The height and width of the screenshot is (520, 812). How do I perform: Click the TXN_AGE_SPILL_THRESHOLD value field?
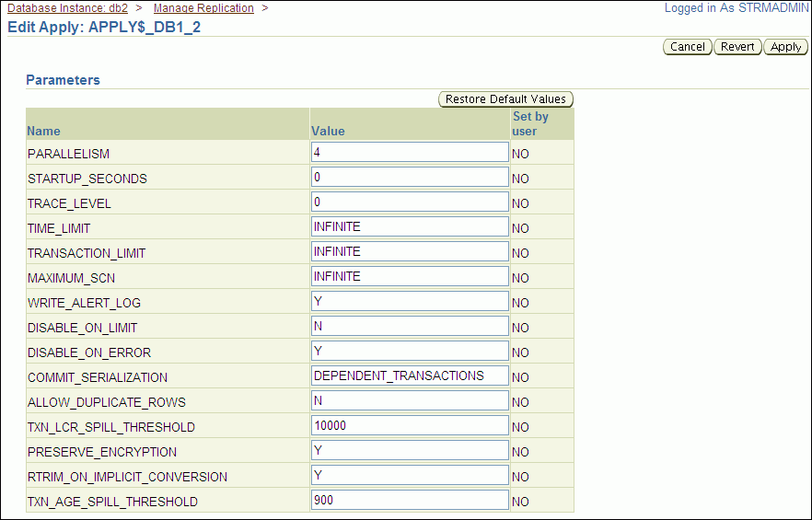click(x=410, y=500)
